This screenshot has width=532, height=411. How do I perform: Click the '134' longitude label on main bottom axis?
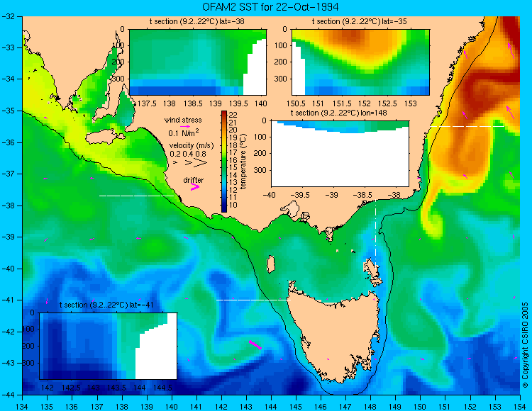point(23,406)
